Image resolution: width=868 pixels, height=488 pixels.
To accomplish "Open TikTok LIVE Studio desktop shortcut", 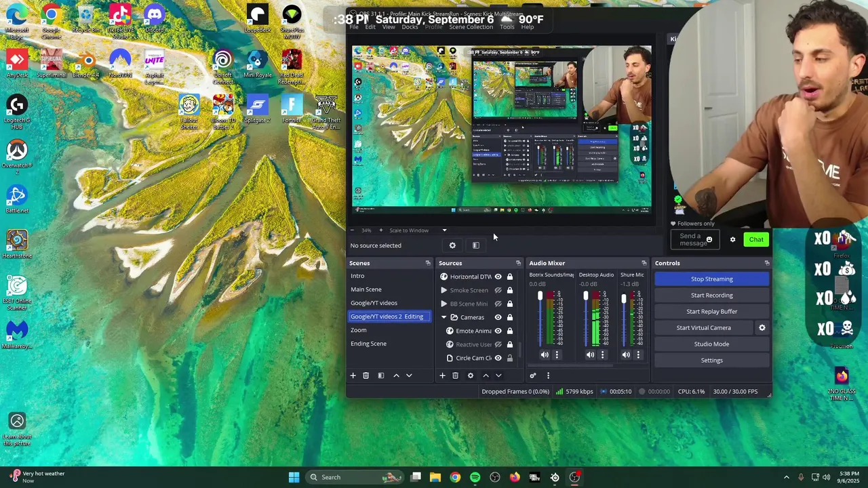I will click(120, 20).
